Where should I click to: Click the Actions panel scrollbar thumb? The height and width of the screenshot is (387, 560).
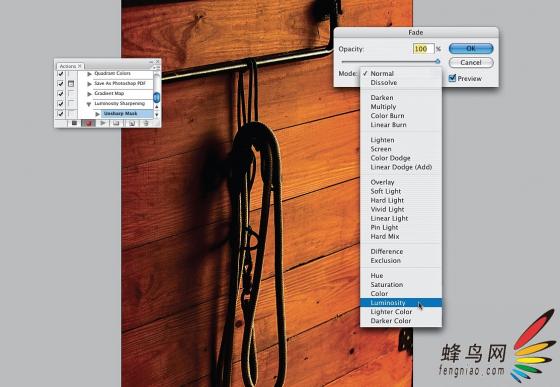(156, 97)
